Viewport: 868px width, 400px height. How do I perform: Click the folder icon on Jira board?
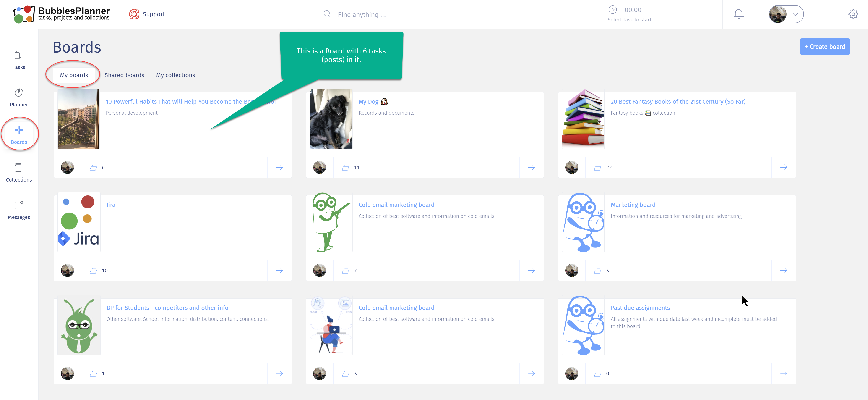coord(93,271)
